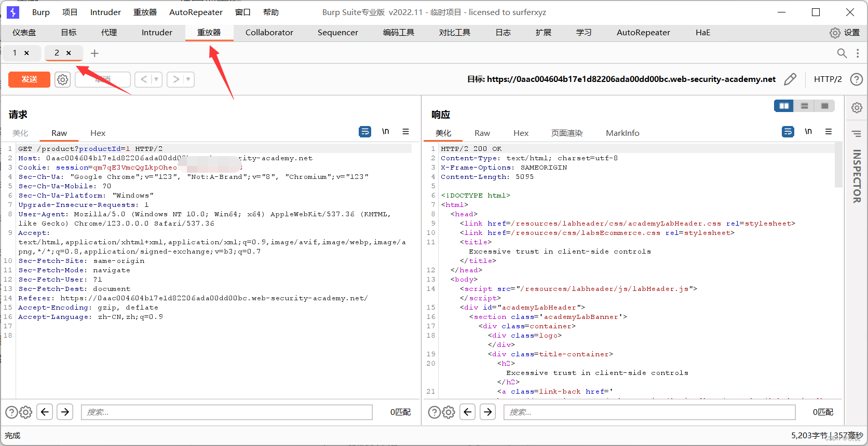Click the search magnifier in Repeater tab bar
The width and height of the screenshot is (868, 446).
842,53
